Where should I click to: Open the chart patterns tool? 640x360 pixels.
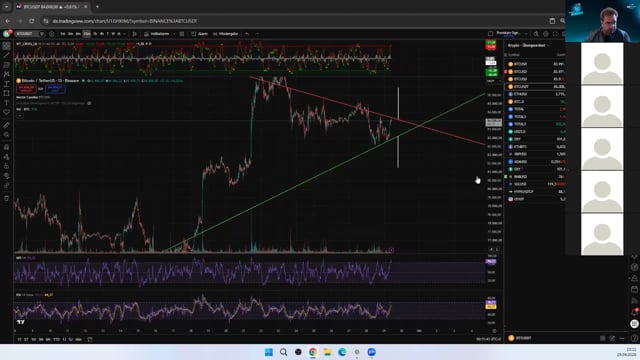7,74
